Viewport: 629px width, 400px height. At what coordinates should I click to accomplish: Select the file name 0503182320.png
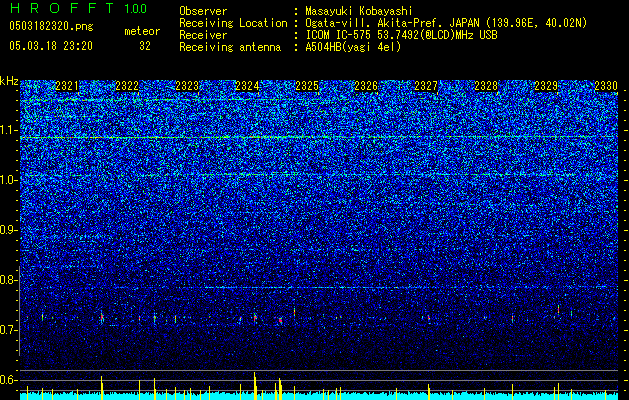point(51,26)
